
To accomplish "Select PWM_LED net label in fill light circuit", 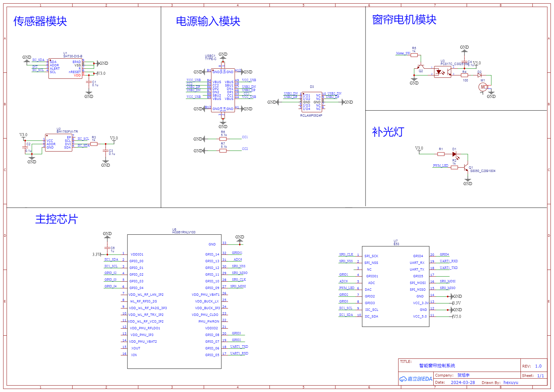I will (441, 166).
